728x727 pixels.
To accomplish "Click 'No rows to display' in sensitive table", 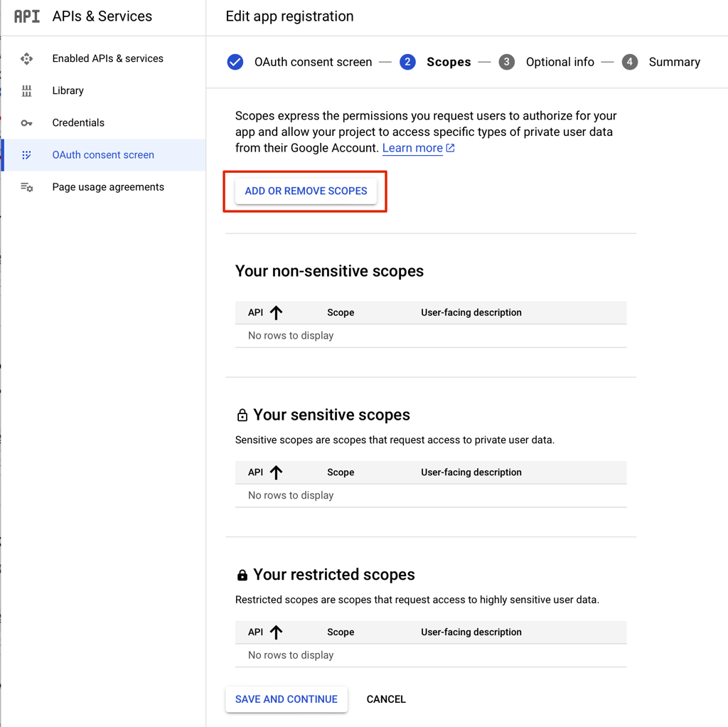I will [291, 495].
